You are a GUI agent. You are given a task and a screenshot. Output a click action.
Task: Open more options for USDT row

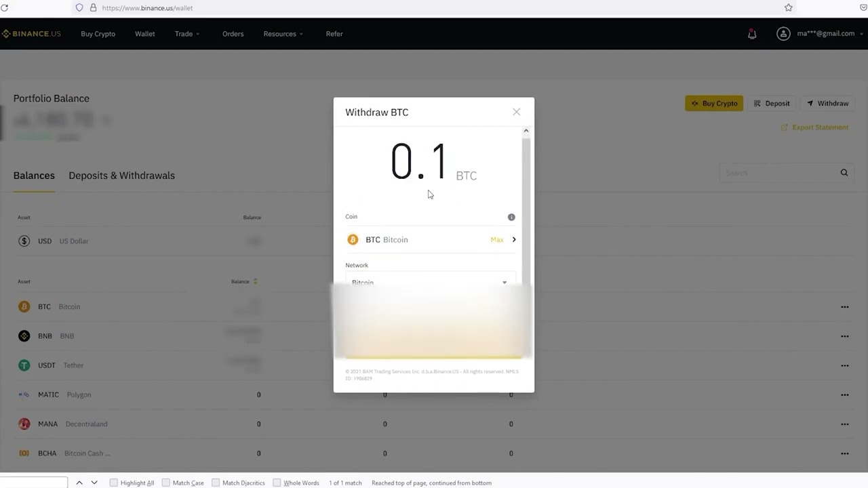844,365
